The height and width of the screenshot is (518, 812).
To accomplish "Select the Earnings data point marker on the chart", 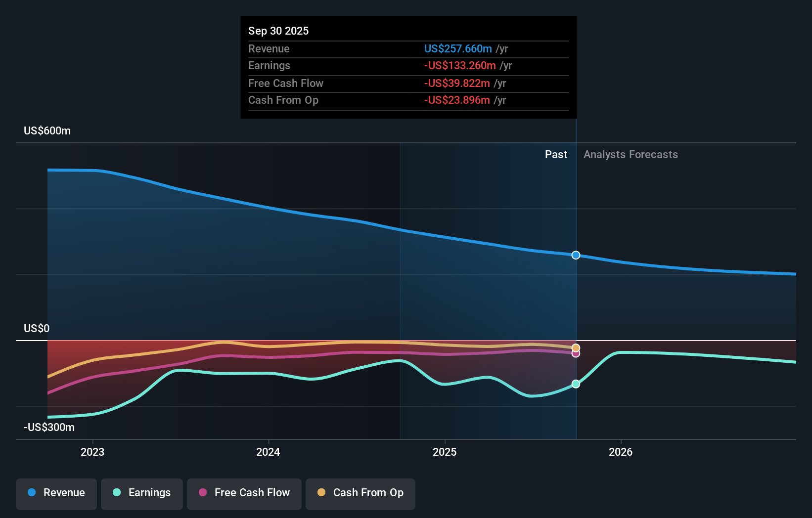I will pyautogui.click(x=575, y=384).
